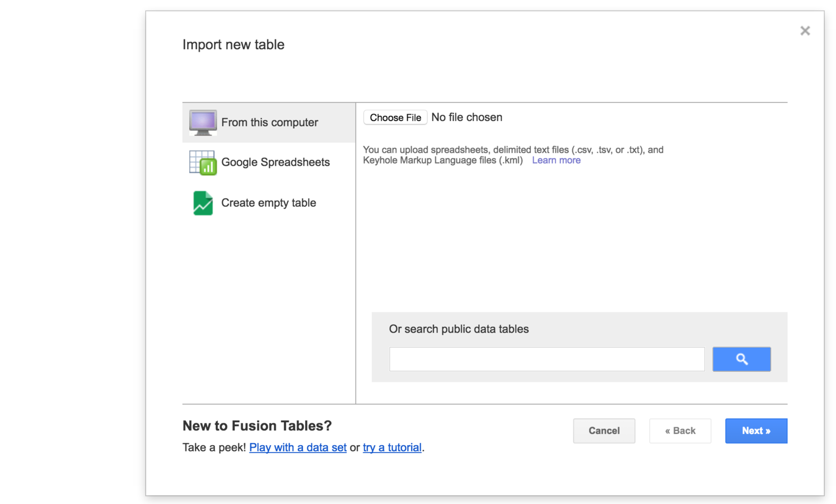Viewport: 836px width, 504px height.
Task: Focus the public data tables search field
Action: 547,359
